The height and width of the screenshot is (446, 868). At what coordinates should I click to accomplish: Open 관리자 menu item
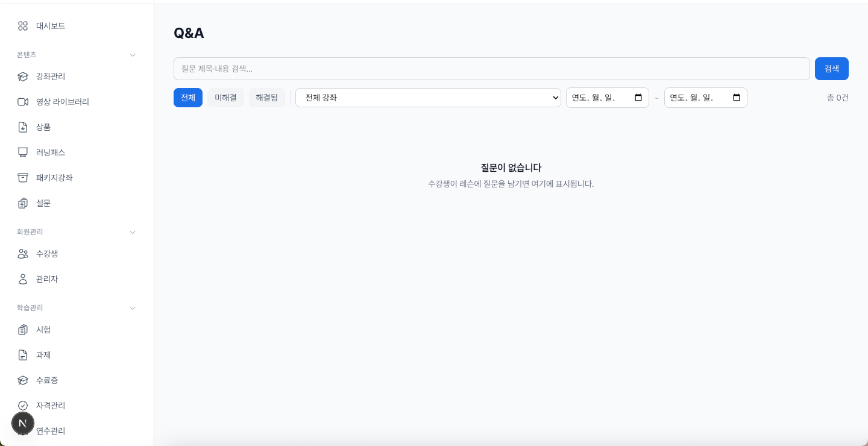pos(77,279)
